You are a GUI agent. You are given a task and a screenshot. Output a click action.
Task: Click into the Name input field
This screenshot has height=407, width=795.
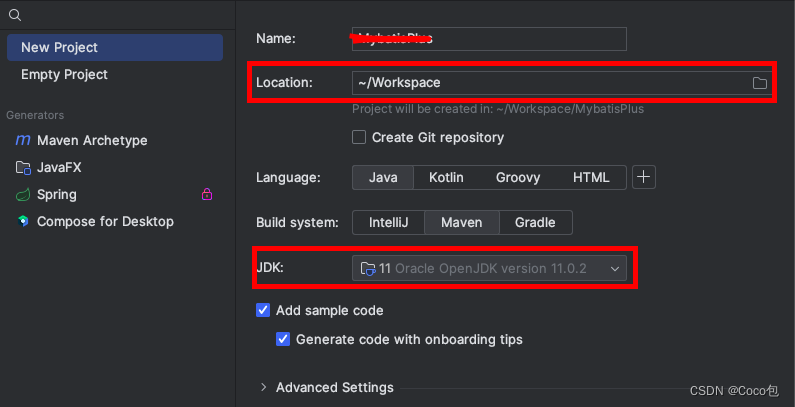(x=489, y=39)
